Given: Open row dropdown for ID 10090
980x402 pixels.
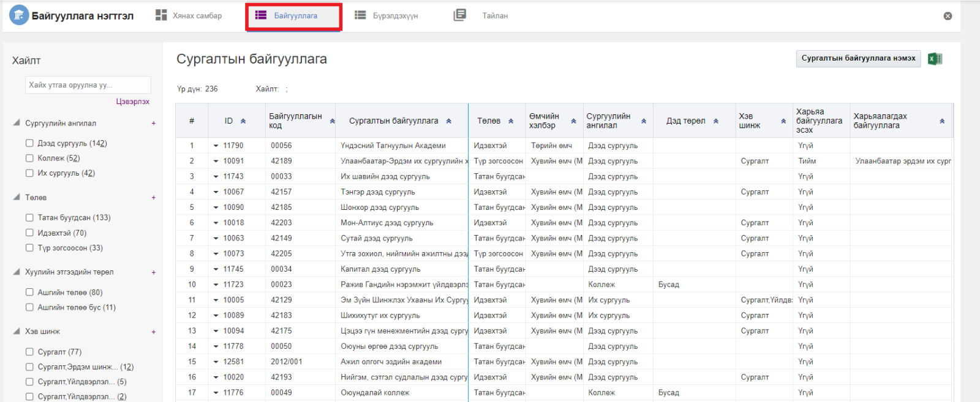Looking at the screenshot, I should [x=216, y=207].
